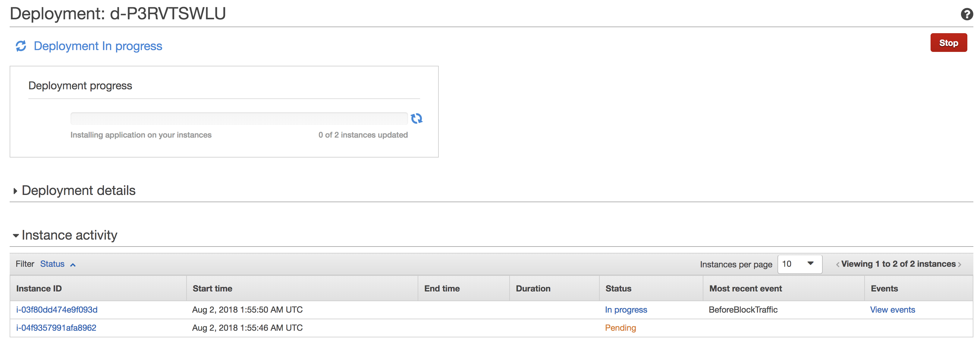The width and height of the screenshot is (980, 344).
Task: Go to previous instances page arrow
Action: point(837,265)
